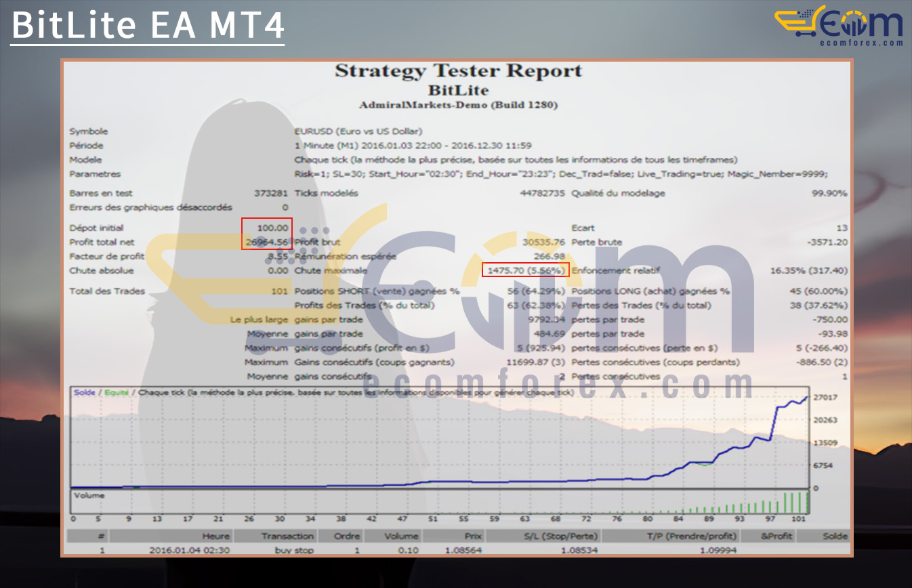Click the highlighted Profit total net value
The height and width of the screenshot is (588, 912).
[268, 242]
